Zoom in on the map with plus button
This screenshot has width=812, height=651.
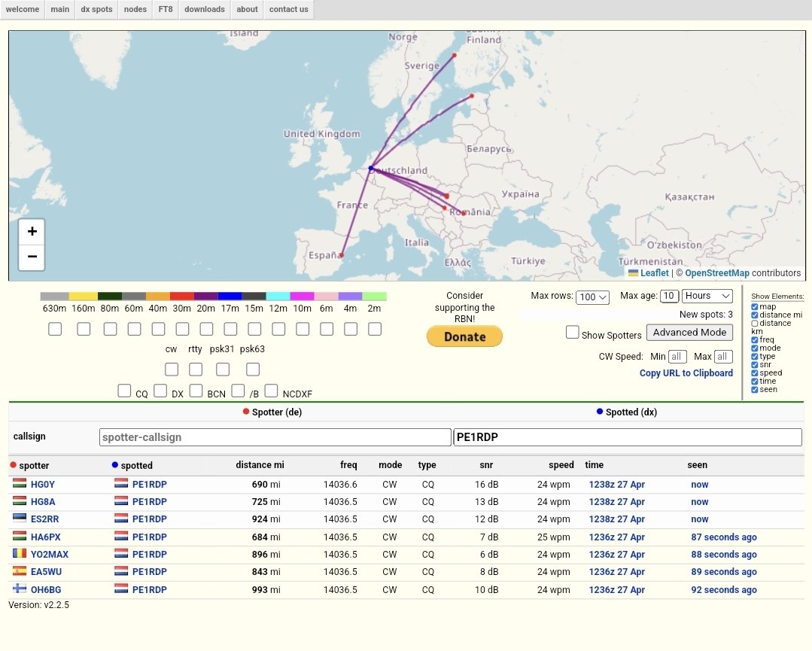pyautogui.click(x=32, y=231)
